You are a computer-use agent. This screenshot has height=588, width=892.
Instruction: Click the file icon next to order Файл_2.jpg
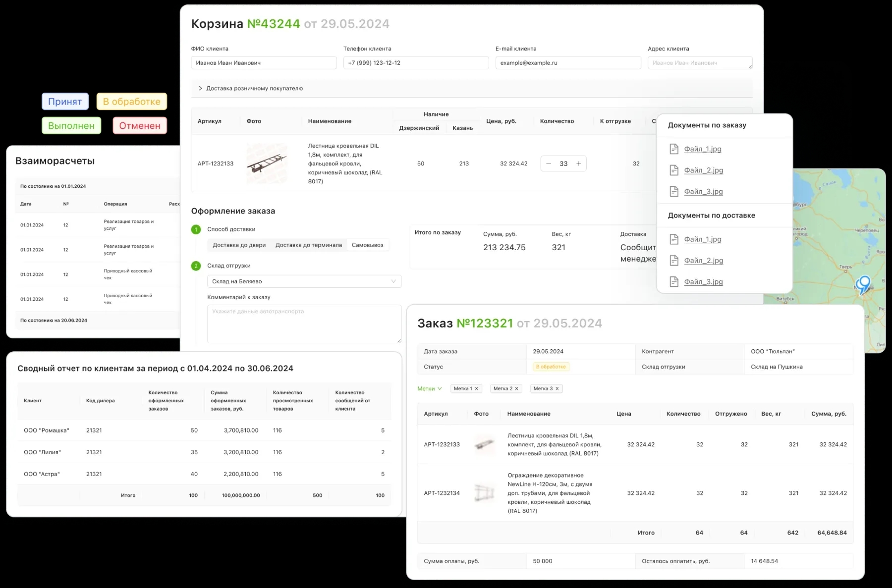tap(674, 170)
